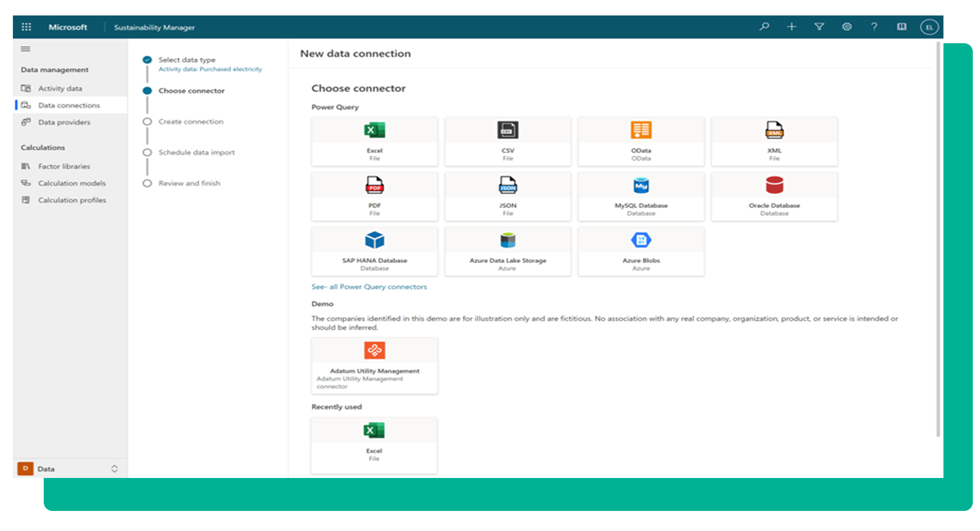
Task: Open the filter funnel icon in header
Action: click(x=819, y=27)
